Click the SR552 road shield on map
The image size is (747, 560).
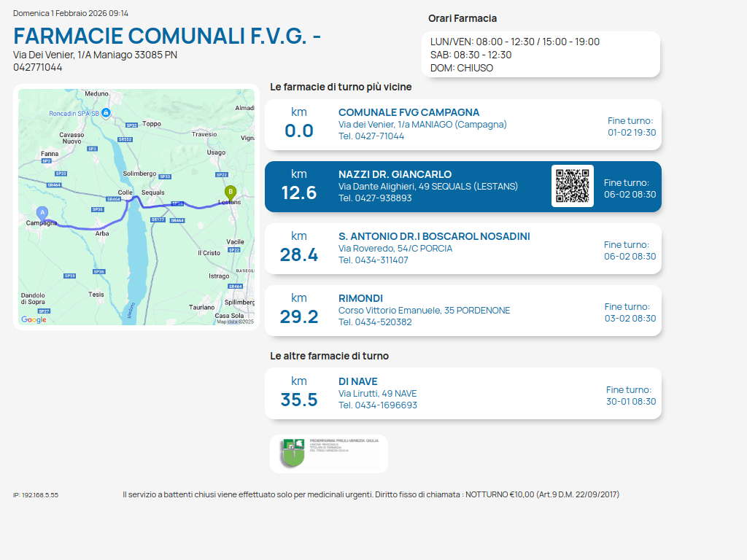click(125, 139)
